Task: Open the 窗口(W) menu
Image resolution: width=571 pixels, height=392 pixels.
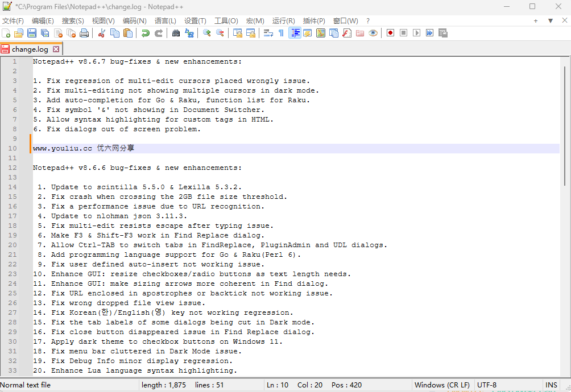Action: pos(346,20)
